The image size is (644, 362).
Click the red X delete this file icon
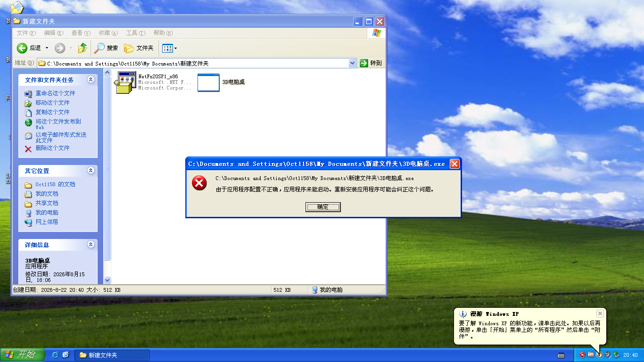[28, 148]
